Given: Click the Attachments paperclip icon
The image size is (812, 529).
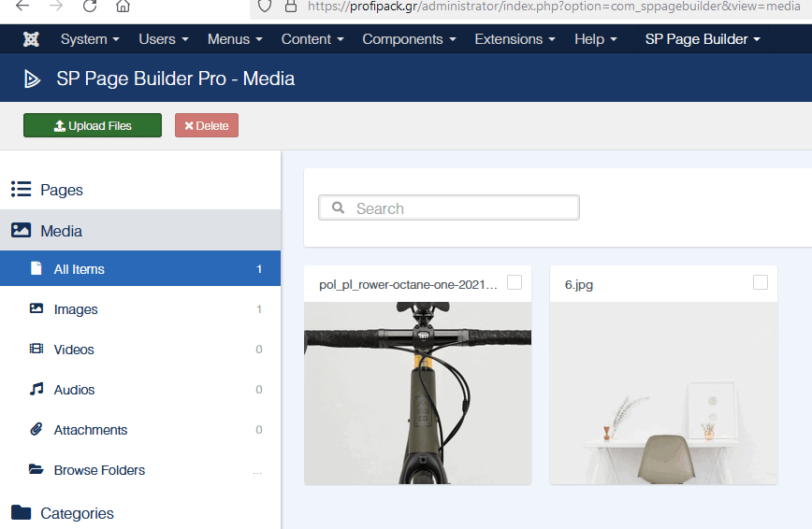Looking at the screenshot, I should 36,429.
